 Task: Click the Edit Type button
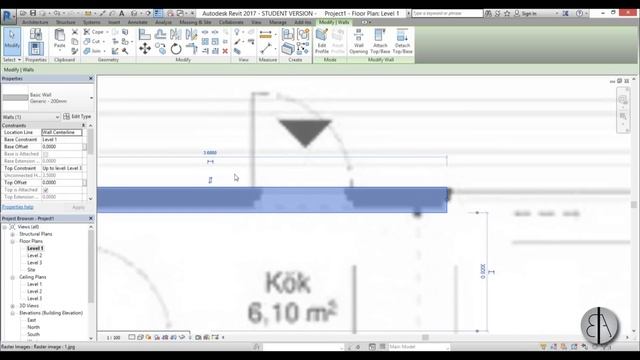[77, 116]
